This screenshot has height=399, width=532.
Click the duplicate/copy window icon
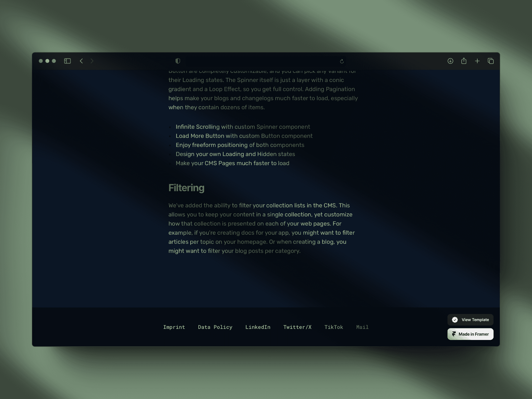pyautogui.click(x=491, y=61)
